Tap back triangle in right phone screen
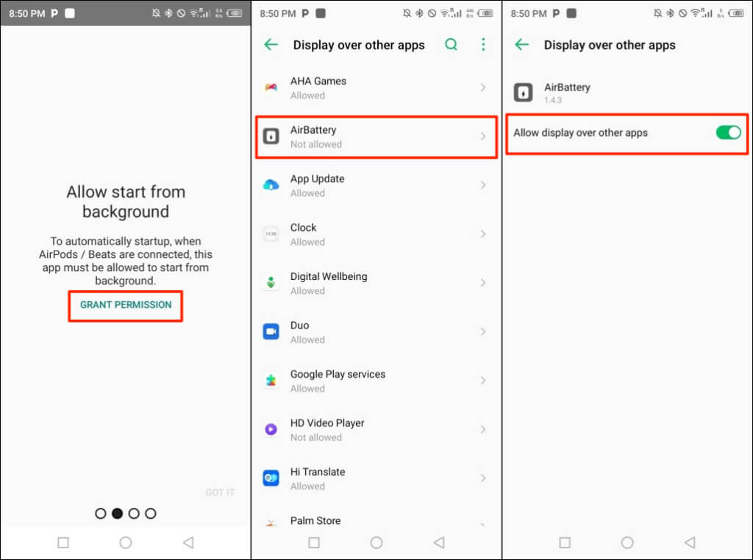This screenshot has height=560, width=753. tap(690, 542)
